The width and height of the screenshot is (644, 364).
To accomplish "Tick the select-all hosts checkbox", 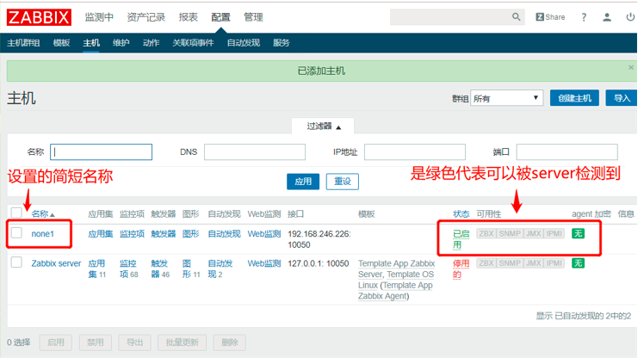I will pyautogui.click(x=16, y=213).
